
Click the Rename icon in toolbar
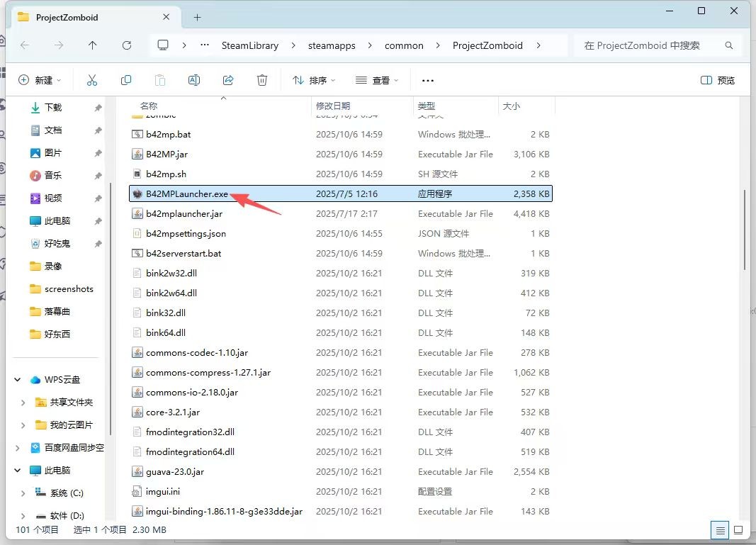pyautogui.click(x=193, y=80)
